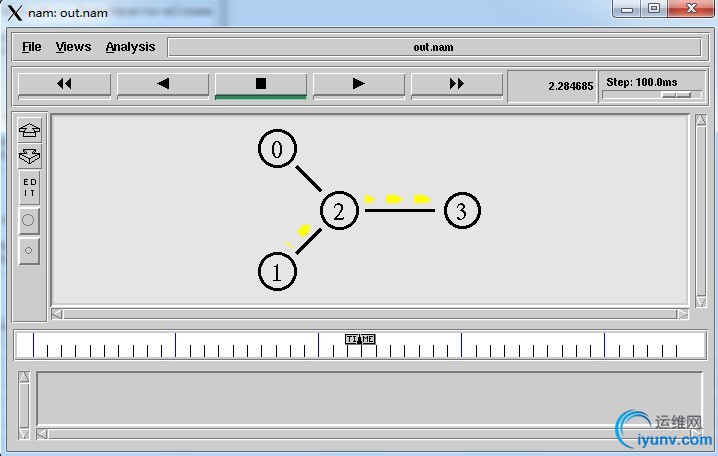Screen dimensions: 718x456
Task: Click the TIME marker on the timeline
Action: (x=360, y=339)
